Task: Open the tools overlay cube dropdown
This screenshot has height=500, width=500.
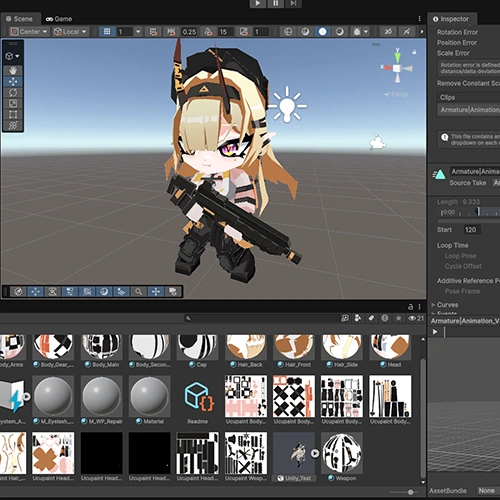Action: 12,56
